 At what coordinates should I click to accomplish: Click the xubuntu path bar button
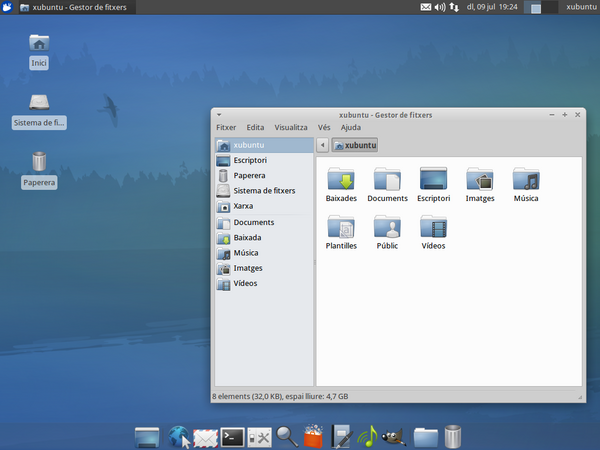[x=355, y=145]
